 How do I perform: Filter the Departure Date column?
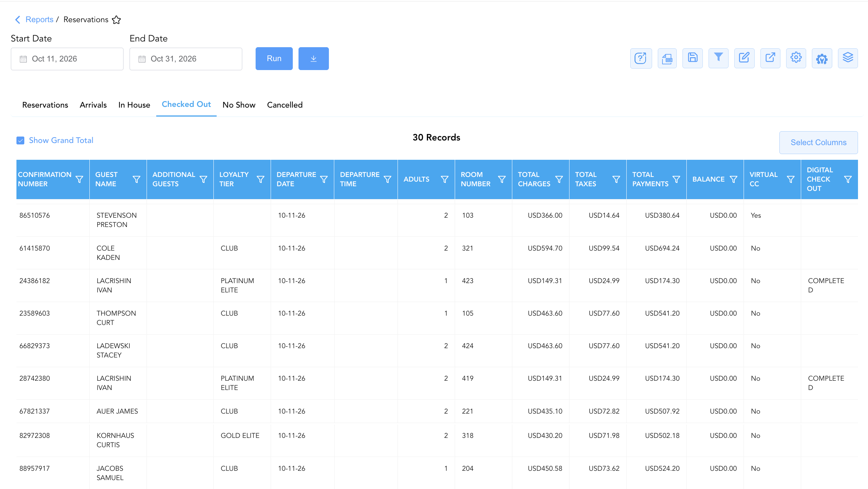pyautogui.click(x=324, y=179)
